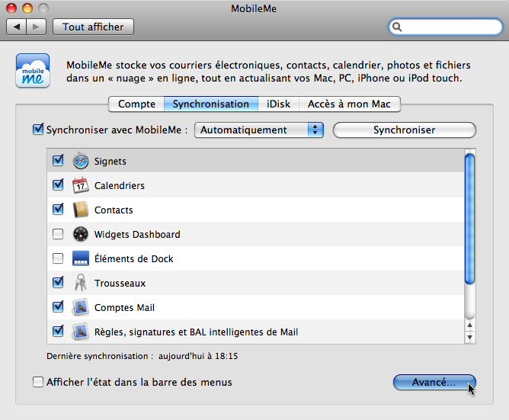
Task: Select the Contacts row label
Action: click(114, 210)
